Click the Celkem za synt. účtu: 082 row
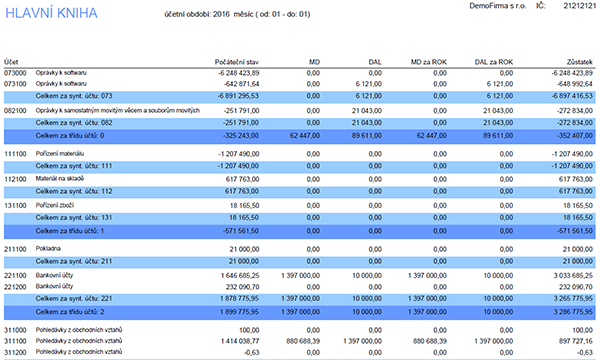The height and width of the screenshot is (360, 600). pyautogui.click(x=300, y=123)
